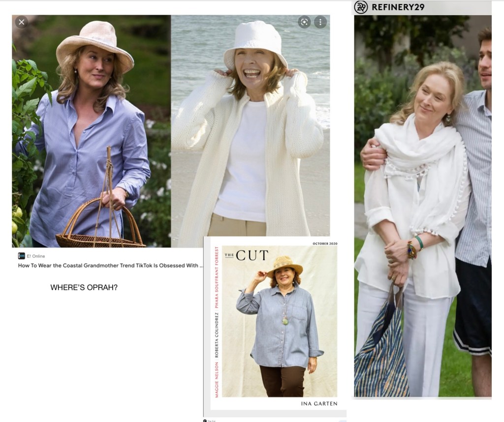Click Refinery29 photo of woman in white scarf
This screenshot has height=422, width=504.
pos(422,207)
